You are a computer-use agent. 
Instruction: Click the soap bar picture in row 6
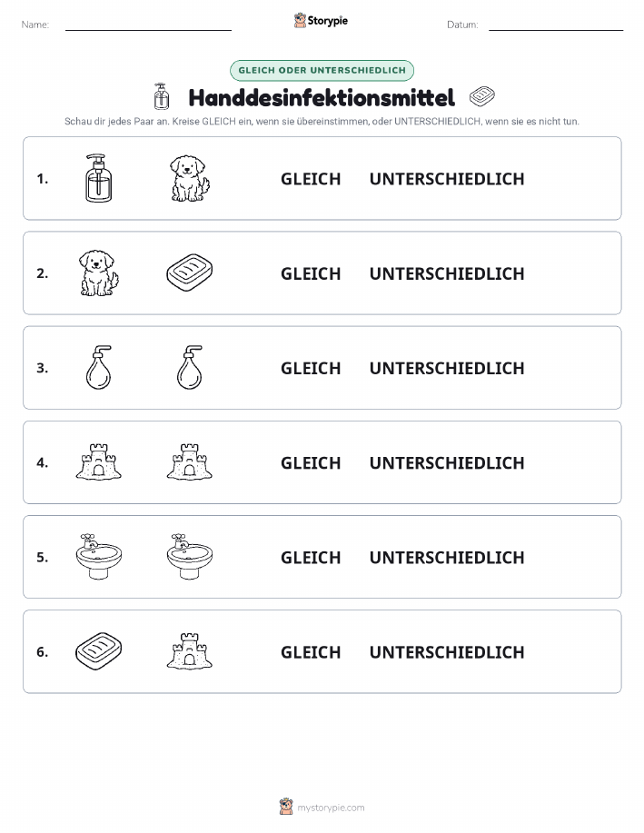(99, 651)
